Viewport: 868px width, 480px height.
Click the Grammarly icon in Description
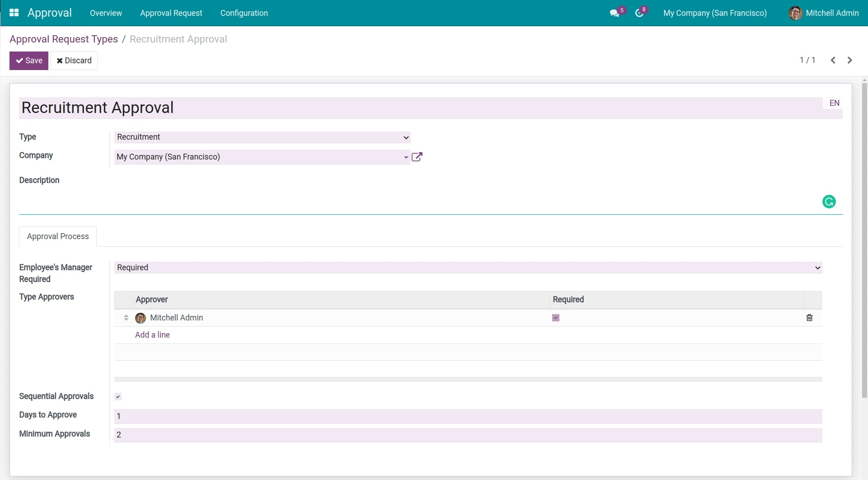coord(829,202)
